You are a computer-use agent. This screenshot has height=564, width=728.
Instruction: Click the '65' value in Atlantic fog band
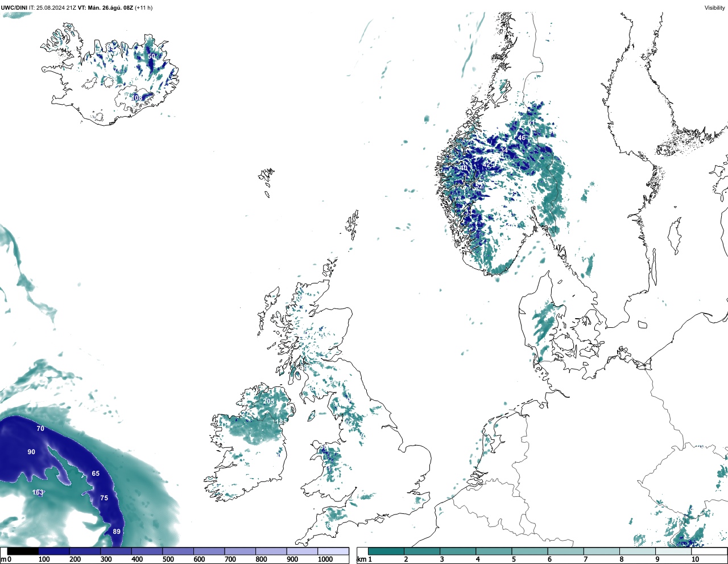pos(96,474)
